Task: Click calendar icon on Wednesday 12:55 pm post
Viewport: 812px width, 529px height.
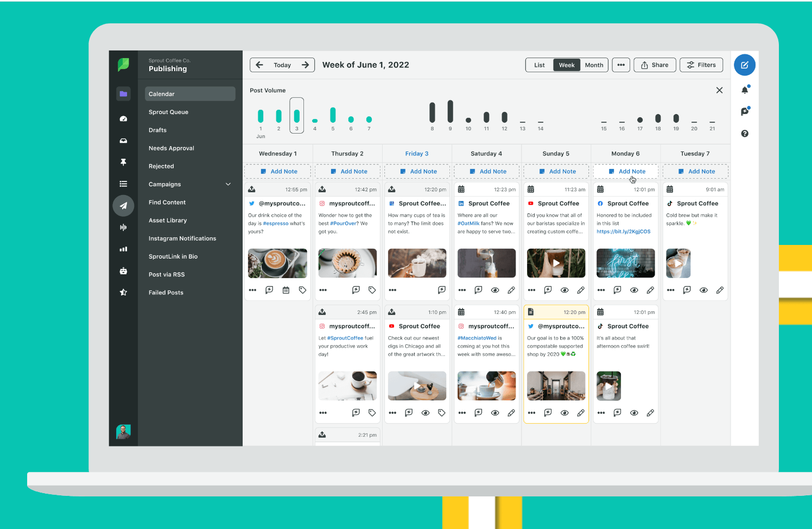Action: (286, 290)
